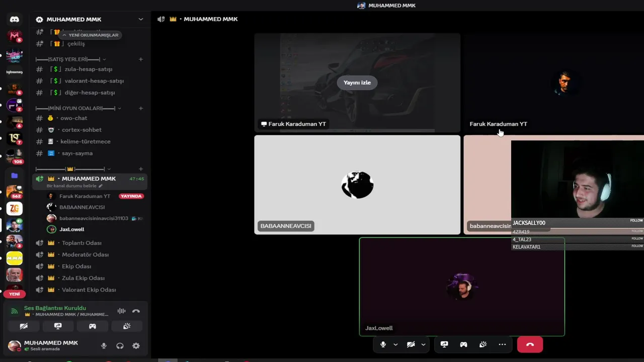Select BABAANNEAVCISI in voice member list
This screenshot has height=362, width=644.
tap(82, 207)
